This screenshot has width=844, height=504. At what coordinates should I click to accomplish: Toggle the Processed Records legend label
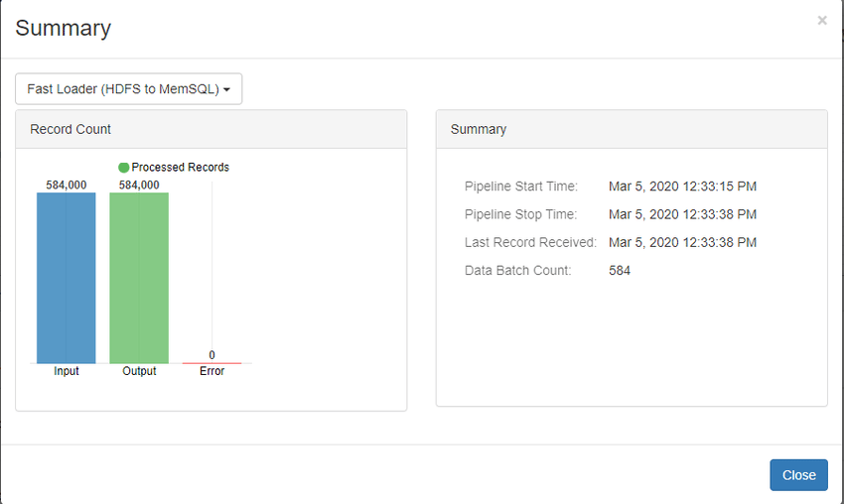[180, 168]
